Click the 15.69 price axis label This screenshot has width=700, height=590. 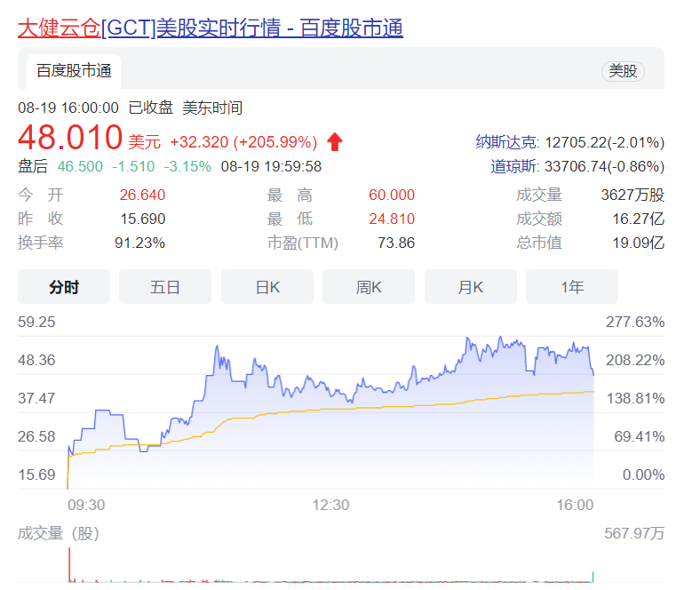[36, 474]
